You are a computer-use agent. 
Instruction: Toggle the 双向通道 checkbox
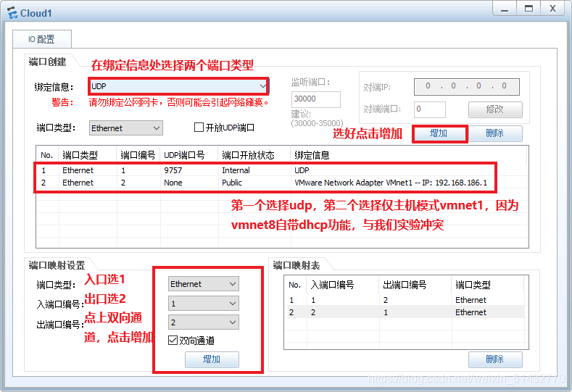(x=173, y=341)
